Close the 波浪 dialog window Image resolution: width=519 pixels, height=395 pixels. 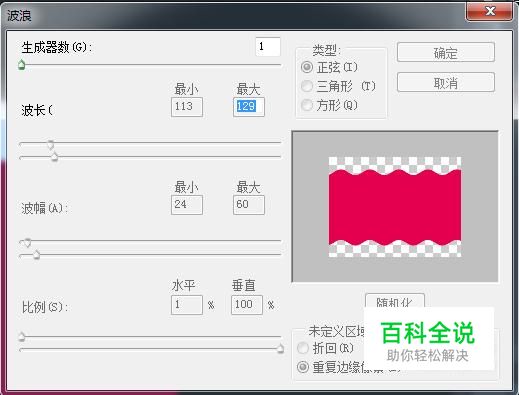(489, 12)
